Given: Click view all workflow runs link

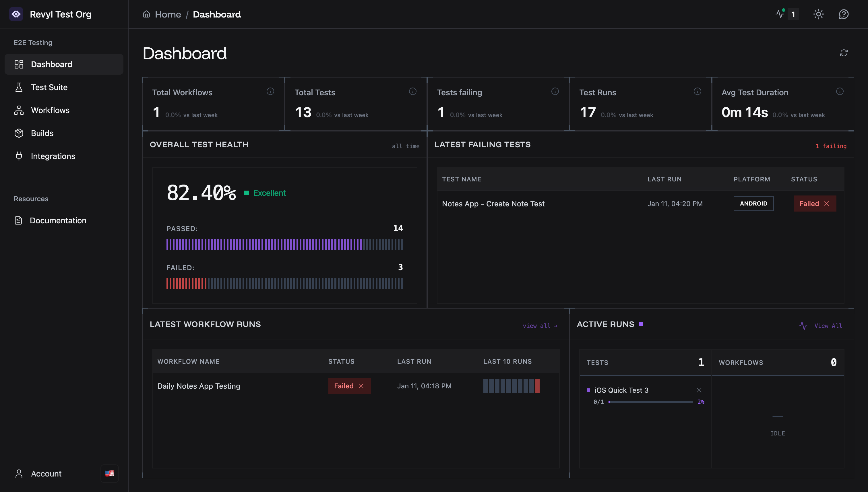Looking at the screenshot, I should 540,326.
